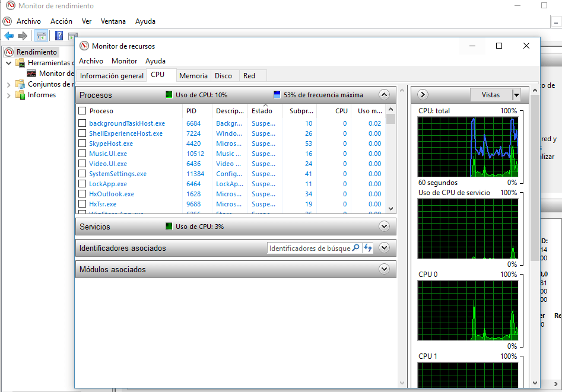Tick the checkbox for Music.UI.exe
This screenshot has width=562, height=392.
pos(82,154)
